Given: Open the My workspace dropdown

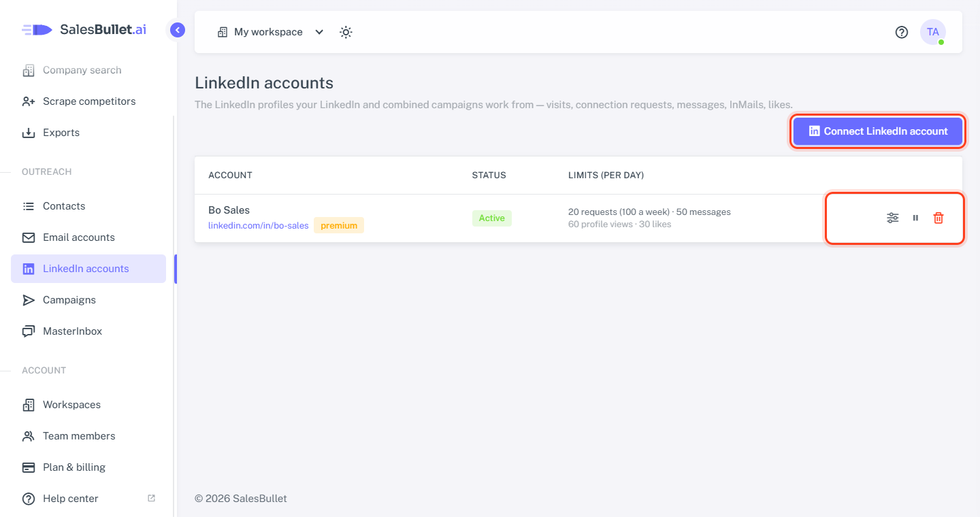Looking at the screenshot, I should tap(270, 32).
